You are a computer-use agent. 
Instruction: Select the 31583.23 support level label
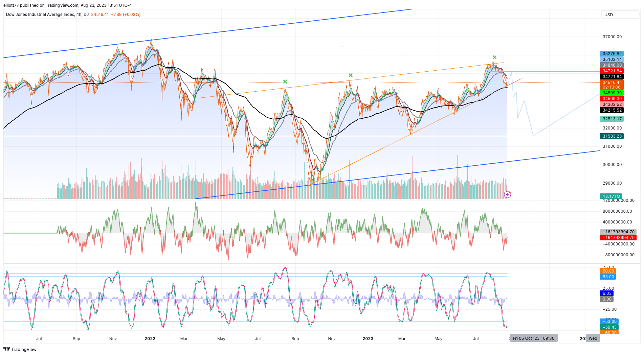612,136
